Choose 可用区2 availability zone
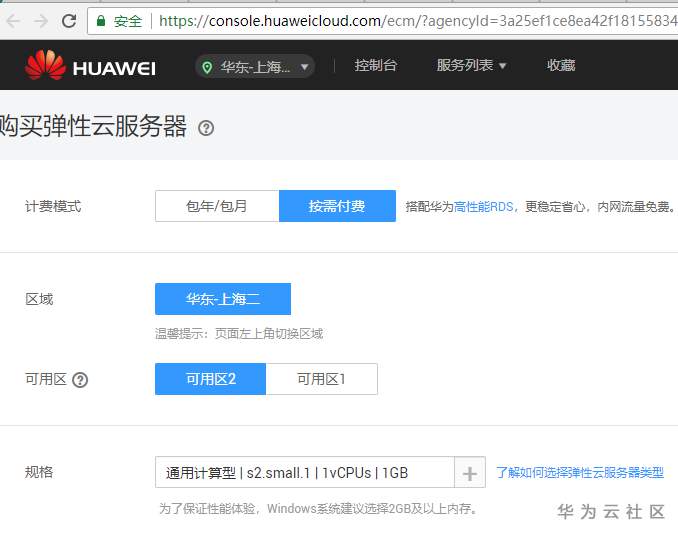678x537 pixels. click(211, 379)
